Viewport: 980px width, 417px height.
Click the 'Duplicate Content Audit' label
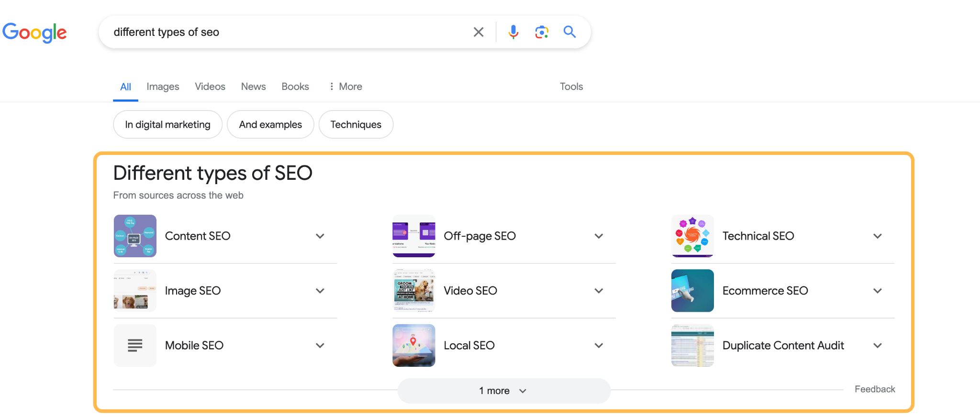point(783,345)
